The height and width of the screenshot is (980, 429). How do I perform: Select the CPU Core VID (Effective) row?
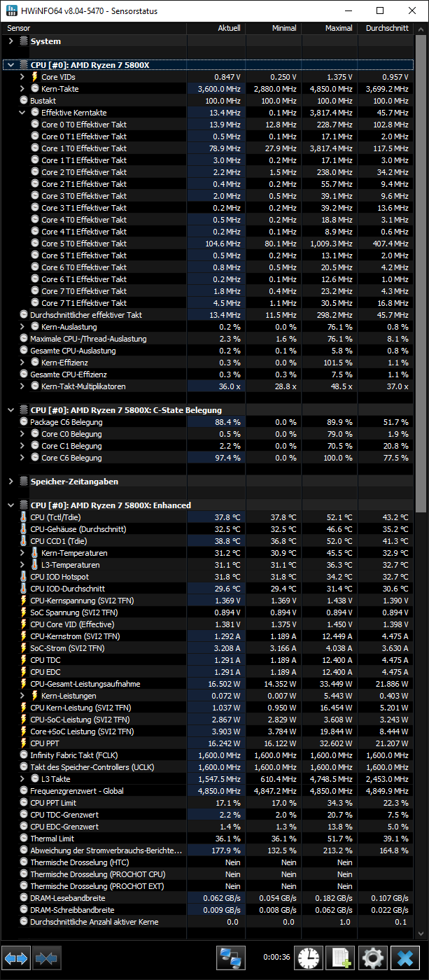[208, 624]
